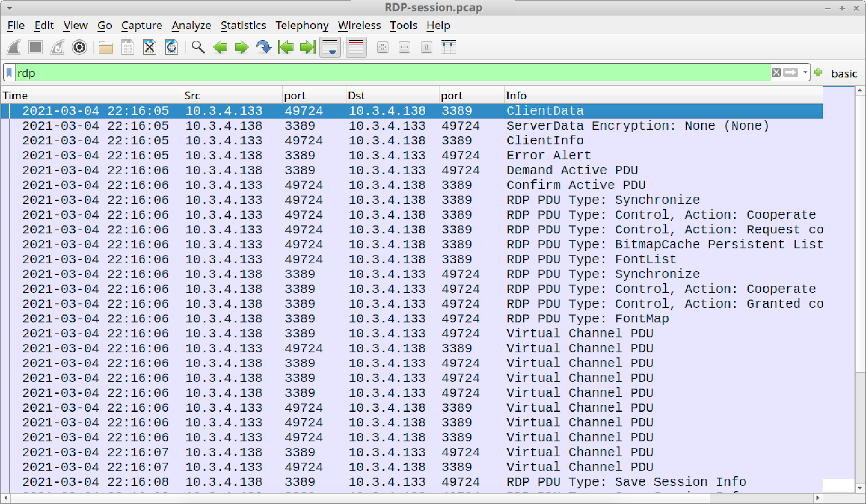Image resolution: width=866 pixels, height=504 pixels.
Task: Toggle auto scroll during live capture
Action: click(329, 47)
